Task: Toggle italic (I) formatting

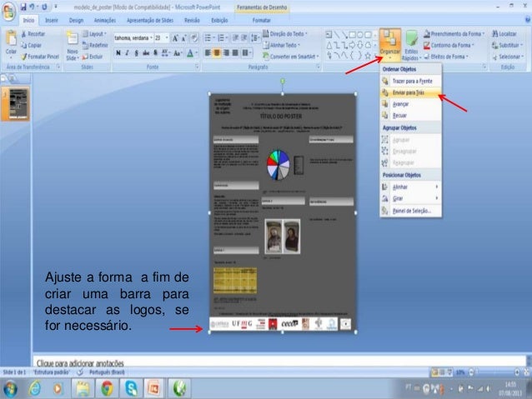Action: point(128,52)
